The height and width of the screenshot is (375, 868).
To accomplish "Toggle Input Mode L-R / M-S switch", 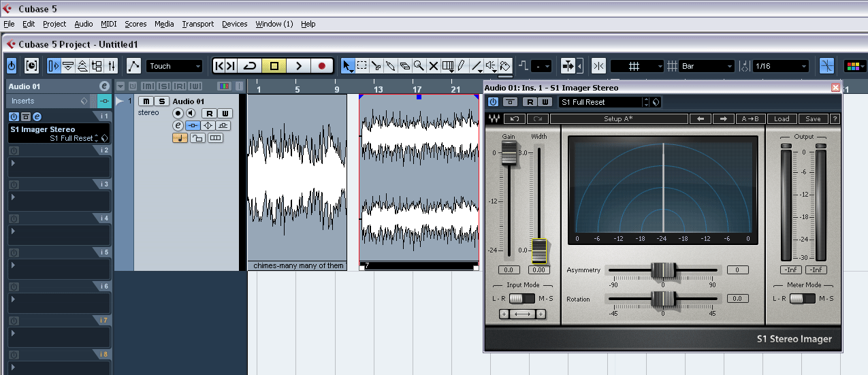I will tap(521, 299).
